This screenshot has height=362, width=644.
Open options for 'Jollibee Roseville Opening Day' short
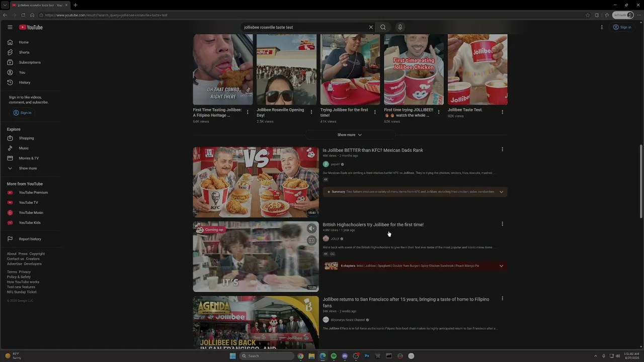[311, 112]
